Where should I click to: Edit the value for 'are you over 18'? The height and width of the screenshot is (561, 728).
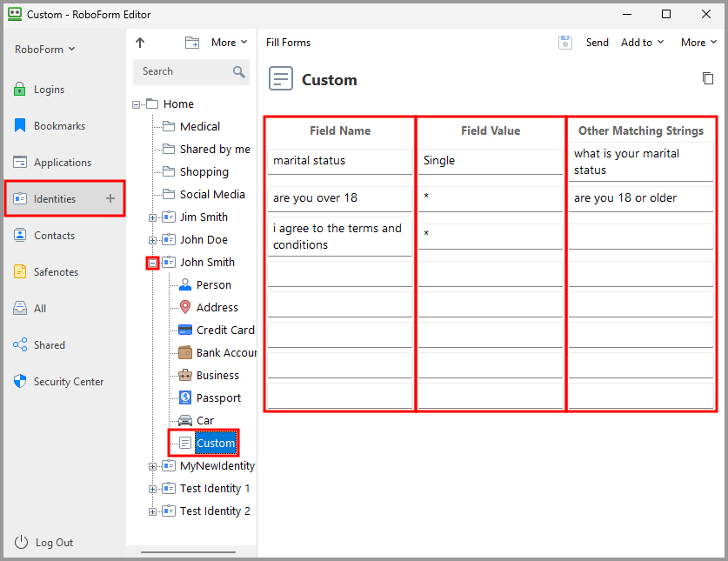tap(491, 199)
